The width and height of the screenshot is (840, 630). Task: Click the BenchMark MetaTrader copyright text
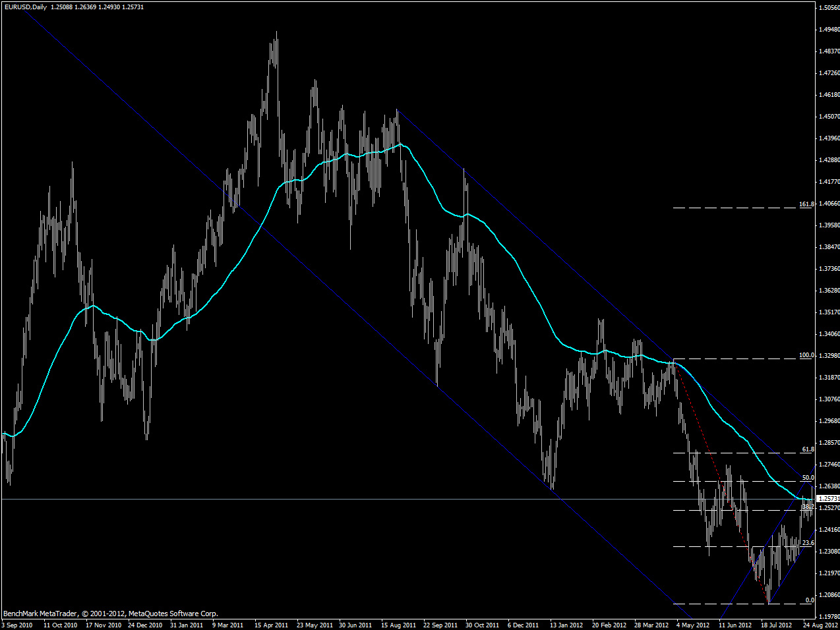(x=110, y=614)
